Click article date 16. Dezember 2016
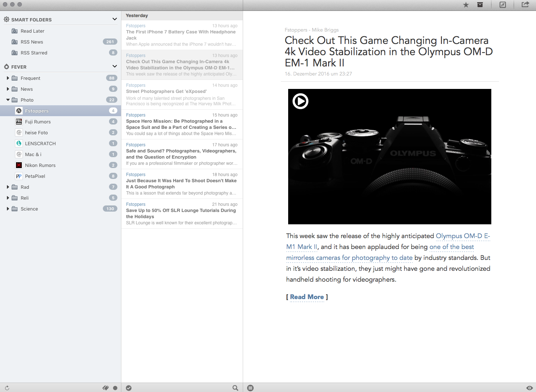The height and width of the screenshot is (392, 536). click(318, 74)
